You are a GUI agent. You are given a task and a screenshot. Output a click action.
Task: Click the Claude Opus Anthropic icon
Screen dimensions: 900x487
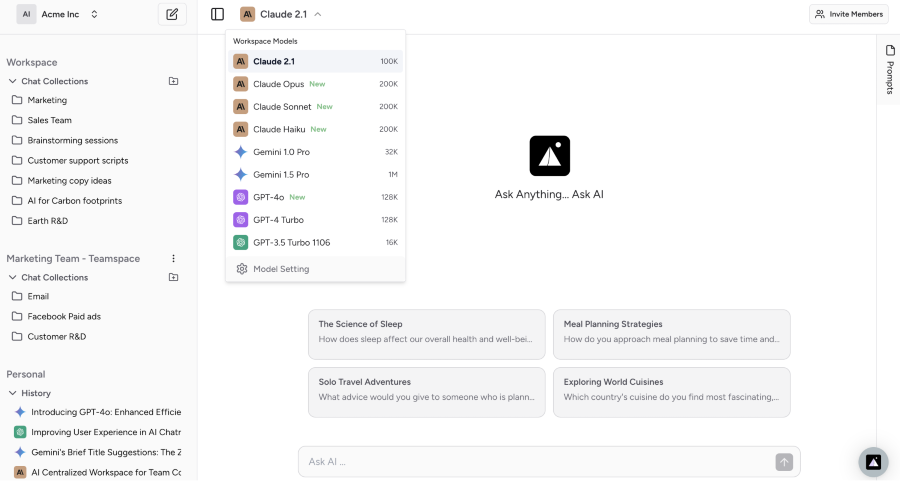[x=240, y=84]
